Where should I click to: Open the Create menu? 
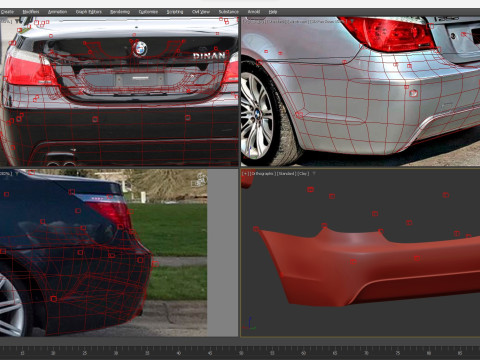pos(7,12)
